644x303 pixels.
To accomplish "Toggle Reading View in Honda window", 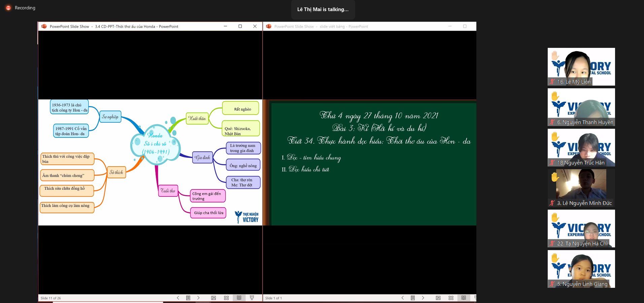I will (239, 298).
